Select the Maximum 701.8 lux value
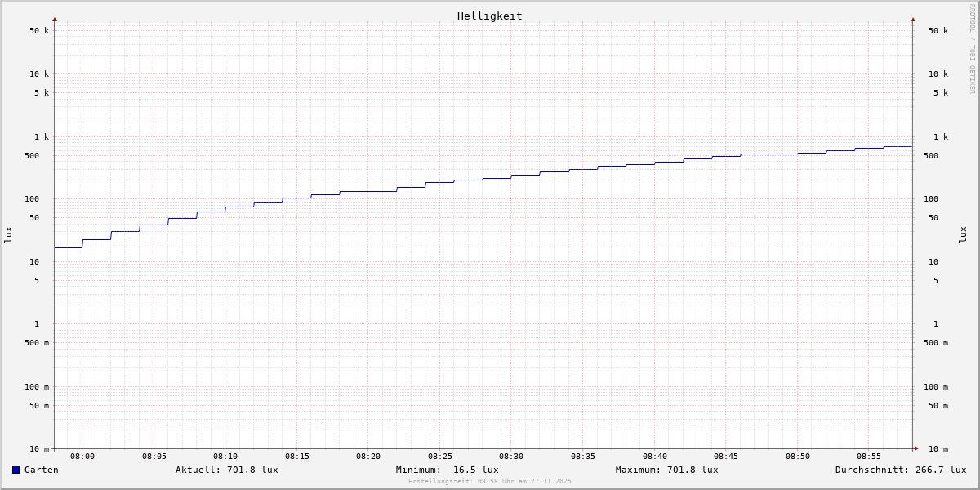 666,470
